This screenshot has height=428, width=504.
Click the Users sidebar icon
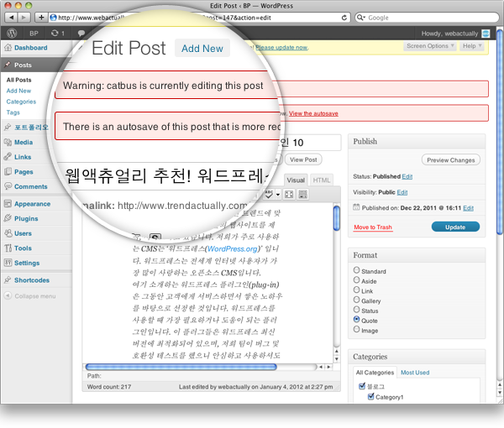(8, 233)
